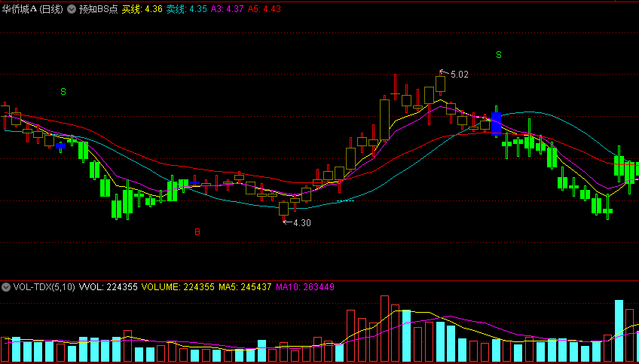This screenshot has height=364, width=639.
Task: Select the 预知BS点 indicator name
Action: pyautogui.click(x=98, y=9)
